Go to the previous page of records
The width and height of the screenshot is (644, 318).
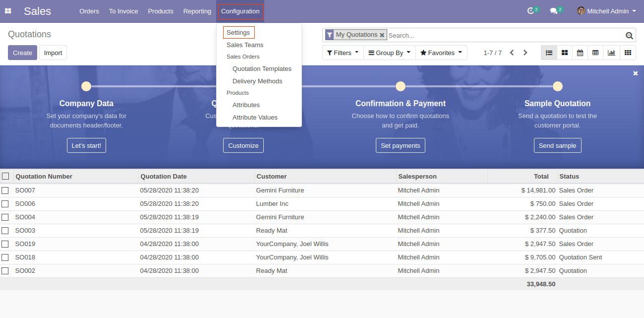(x=512, y=53)
